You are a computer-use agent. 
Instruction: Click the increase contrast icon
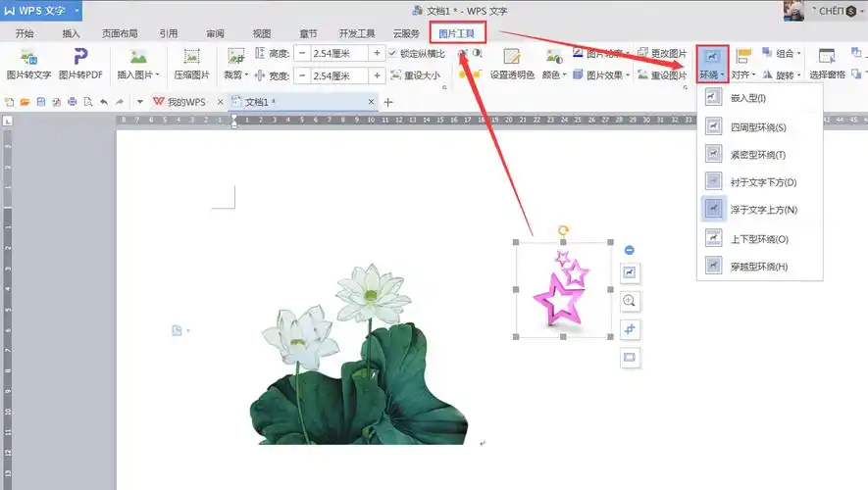[463, 53]
